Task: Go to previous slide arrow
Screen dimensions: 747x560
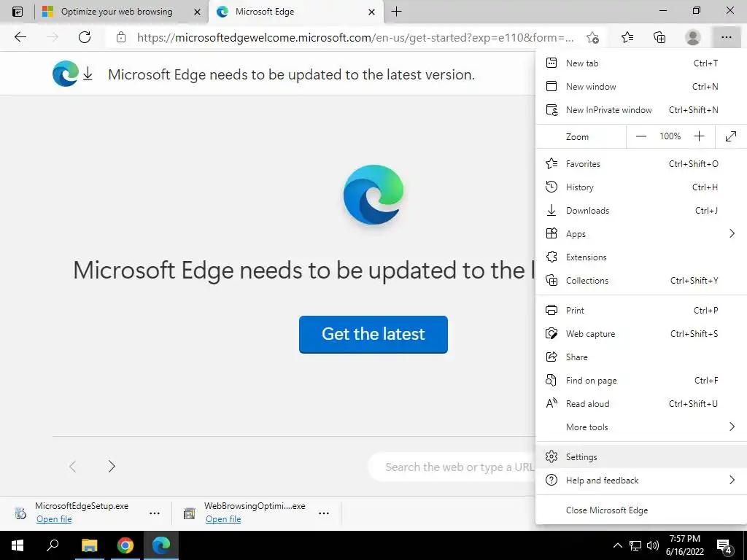Action: pos(72,466)
